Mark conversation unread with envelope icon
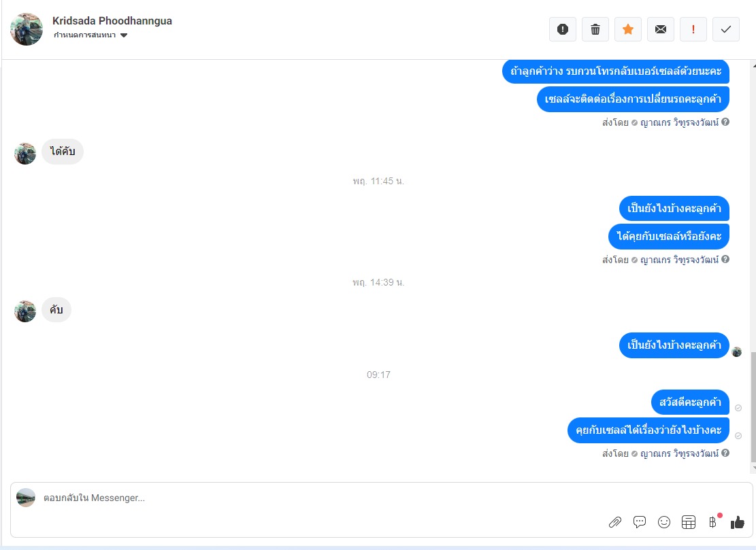The width and height of the screenshot is (756, 550). 661,29
